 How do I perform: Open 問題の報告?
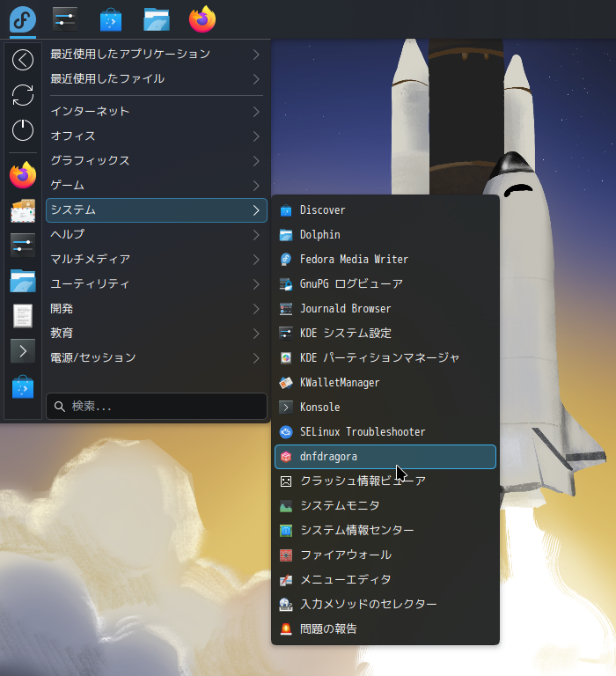[385, 629]
